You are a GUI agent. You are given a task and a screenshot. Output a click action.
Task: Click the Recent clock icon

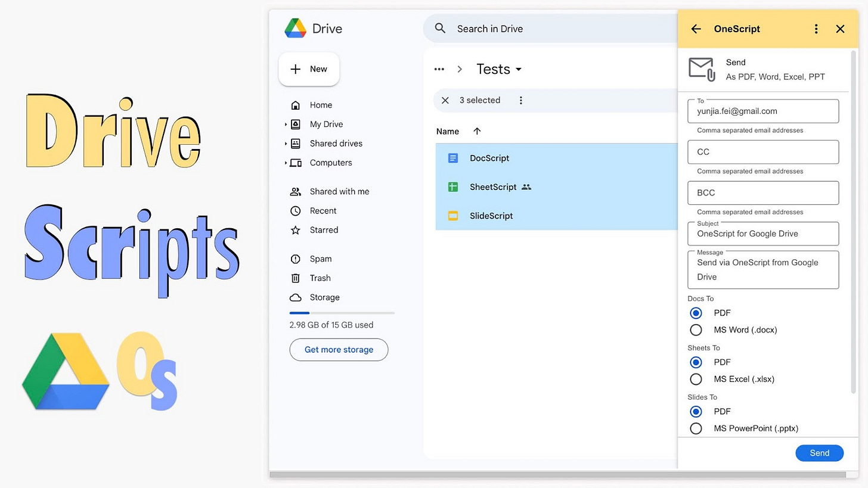click(295, 210)
